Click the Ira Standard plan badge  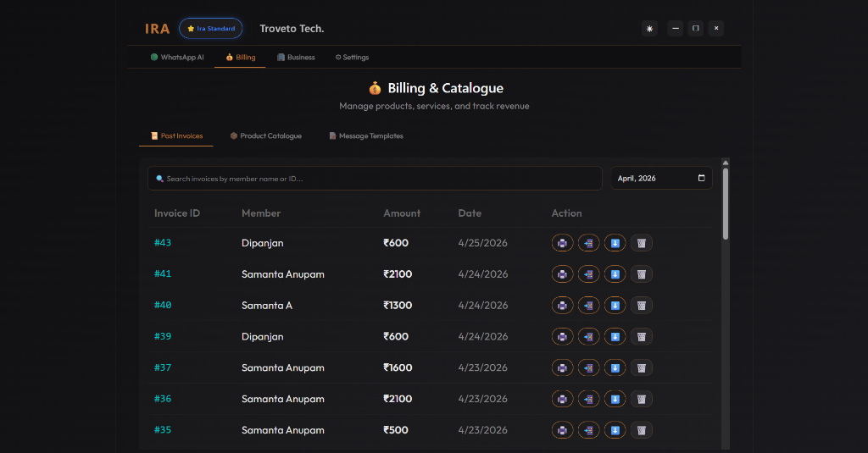pos(210,29)
